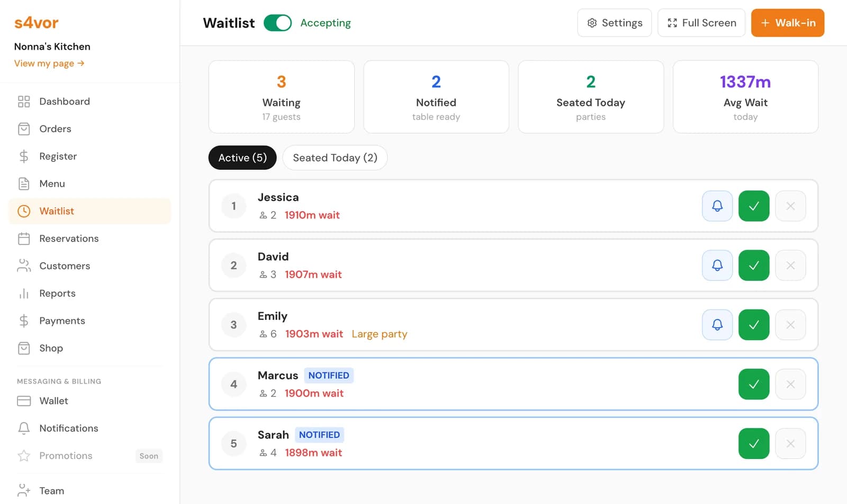Click the Menu sidebar icon
Image resolution: width=847 pixels, height=504 pixels.
(24, 184)
